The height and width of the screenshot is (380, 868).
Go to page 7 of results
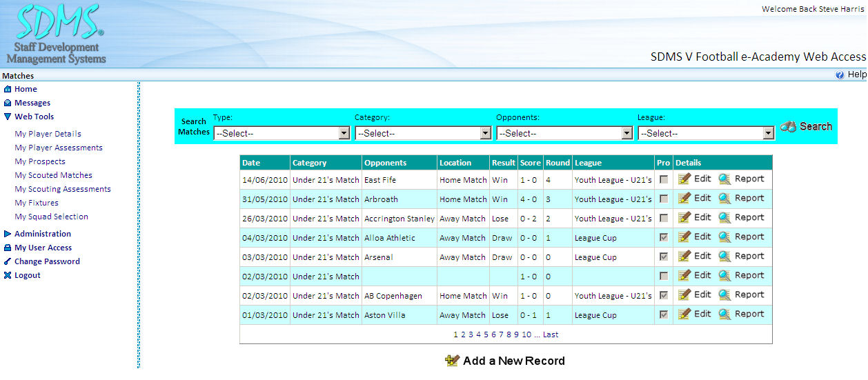(501, 334)
